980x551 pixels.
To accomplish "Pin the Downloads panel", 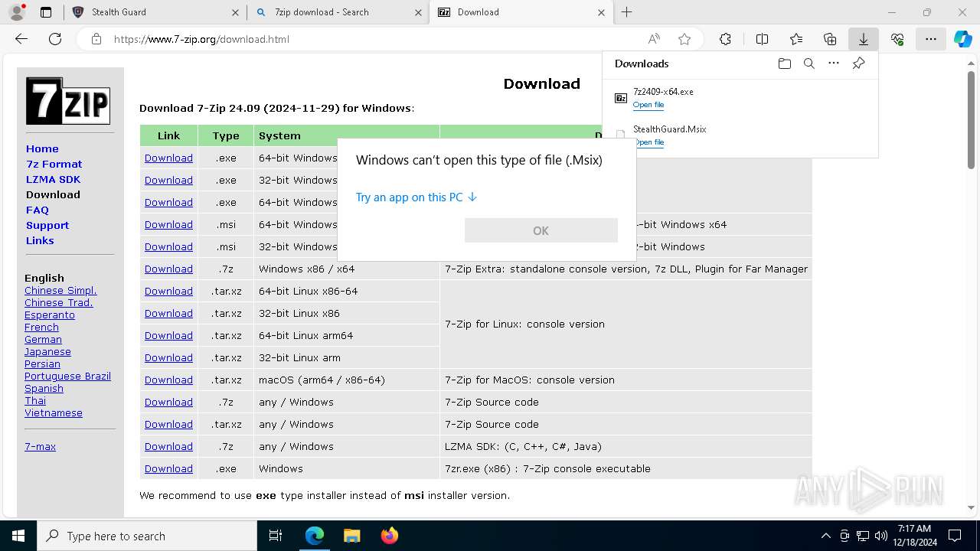I will tap(858, 64).
